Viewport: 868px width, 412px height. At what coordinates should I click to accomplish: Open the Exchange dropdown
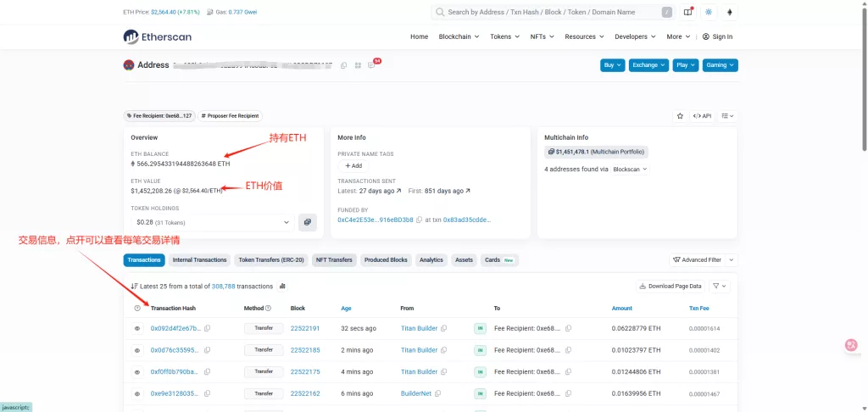[648, 65]
